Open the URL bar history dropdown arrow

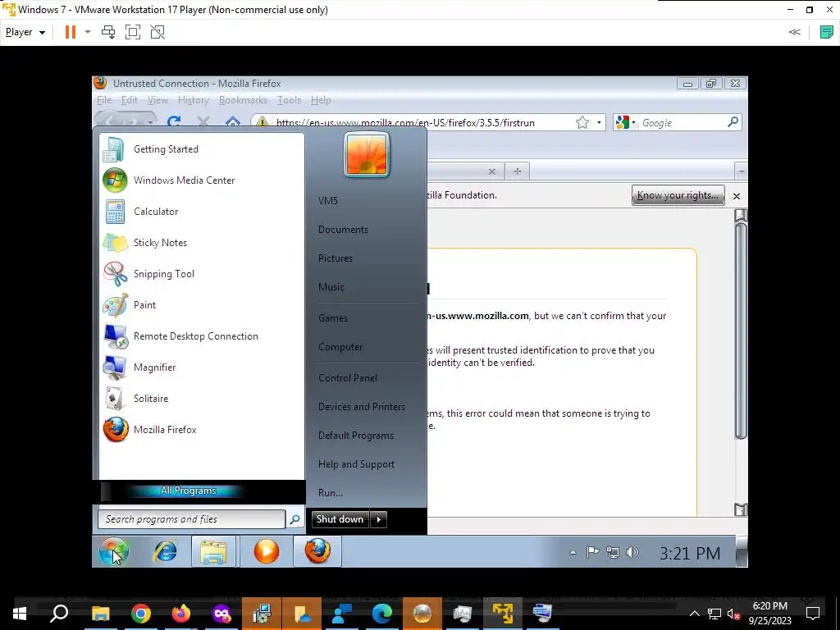coord(599,123)
